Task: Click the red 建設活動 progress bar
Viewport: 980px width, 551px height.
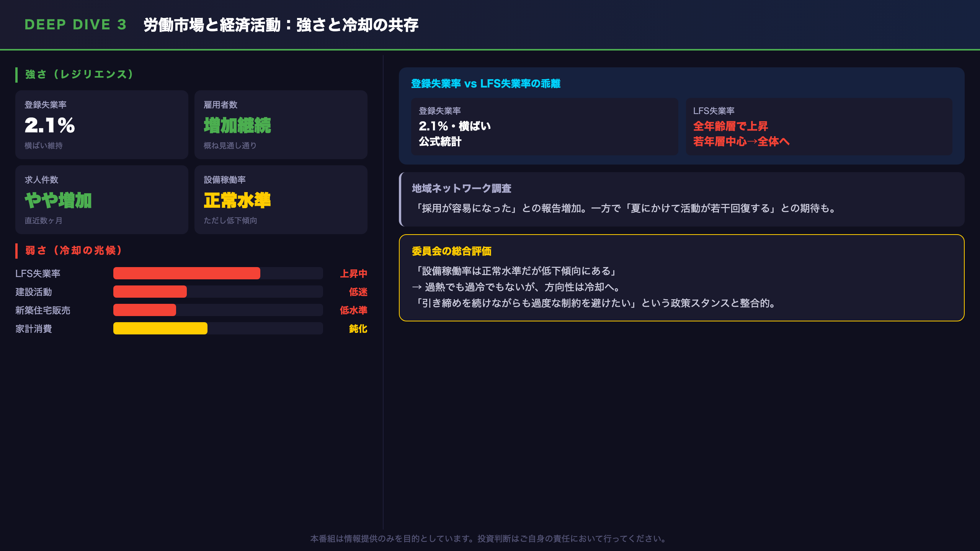Action: (150, 292)
